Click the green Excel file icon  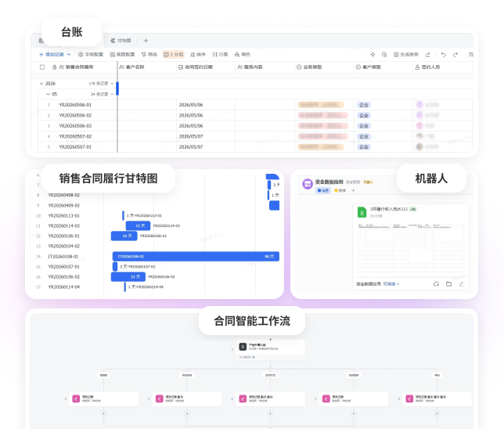(362, 212)
